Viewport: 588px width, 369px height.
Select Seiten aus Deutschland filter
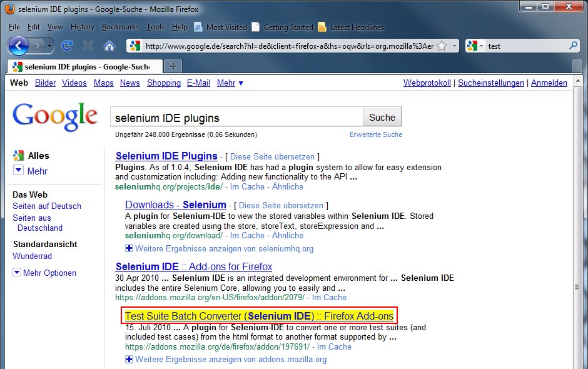tap(38, 223)
